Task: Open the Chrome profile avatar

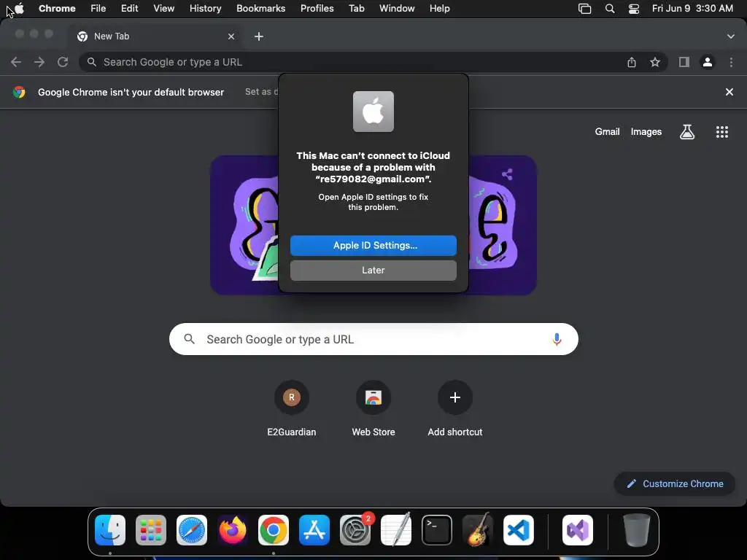Action: click(x=708, y=62)
